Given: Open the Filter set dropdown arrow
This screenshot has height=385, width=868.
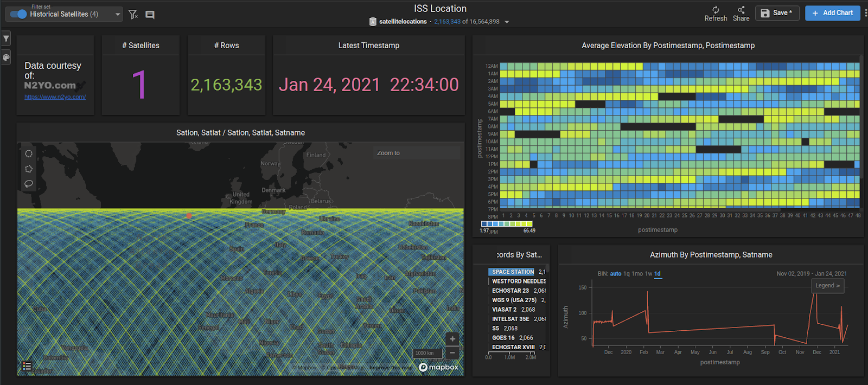Looking at the screenshot, I should click(118, 15).
